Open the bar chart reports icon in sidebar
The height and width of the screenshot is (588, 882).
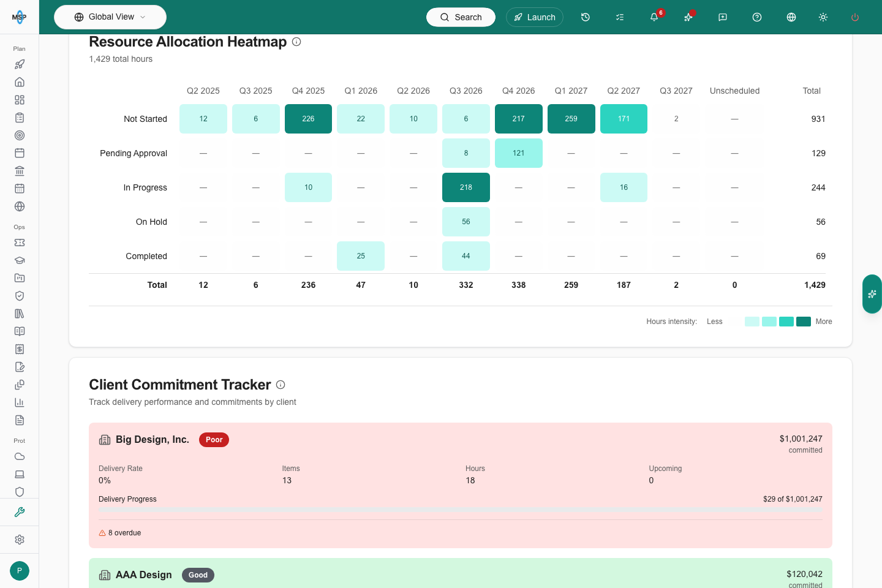pyautogui.click(x=20, y=402)
